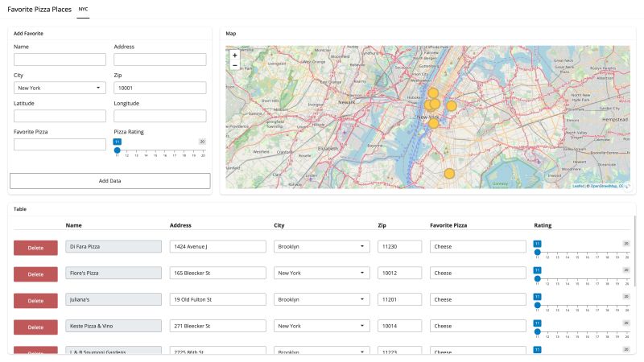Edit the zip field showing 10014
The height and width of the screenshot is (362, 644).
[399, 326]
